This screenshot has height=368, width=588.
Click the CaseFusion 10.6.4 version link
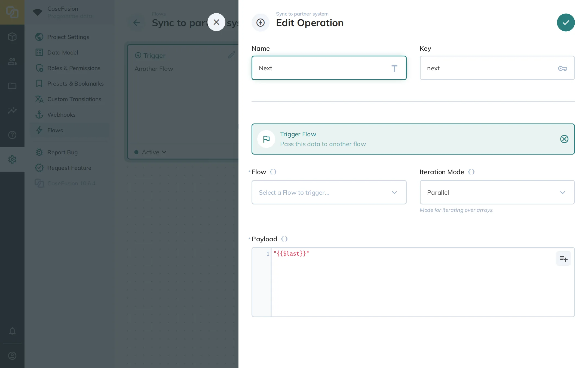point(69,183)
